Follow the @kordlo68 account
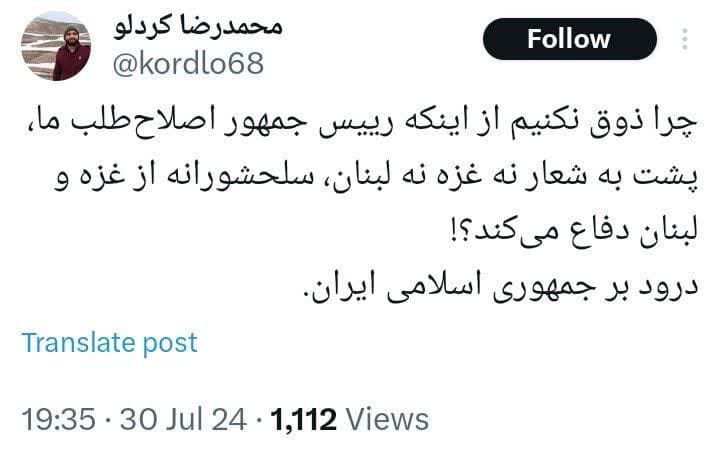The height and width of the screenshot is (454, 720). tap(569, 39)
